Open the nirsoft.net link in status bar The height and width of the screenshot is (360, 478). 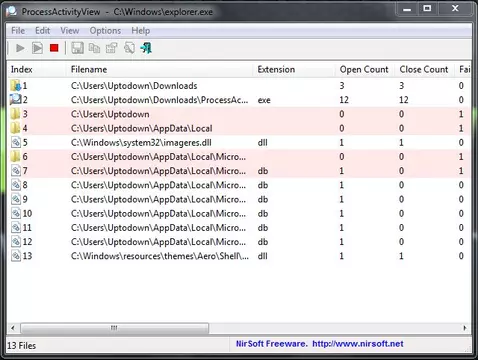point(358,344)
